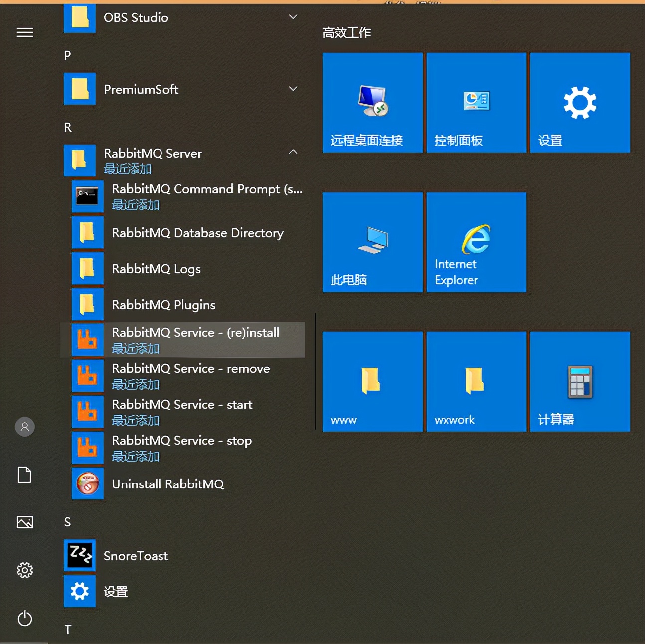The height and width of the screenshot is (644, 645).
Task: Click the app list vertical scrollbar
Action: click(x=315, y=371)
